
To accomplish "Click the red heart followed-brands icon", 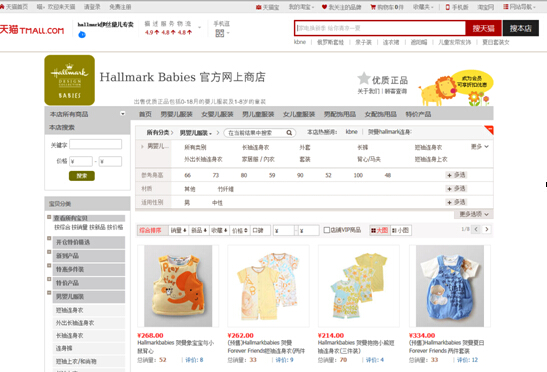I will [324, 7].
